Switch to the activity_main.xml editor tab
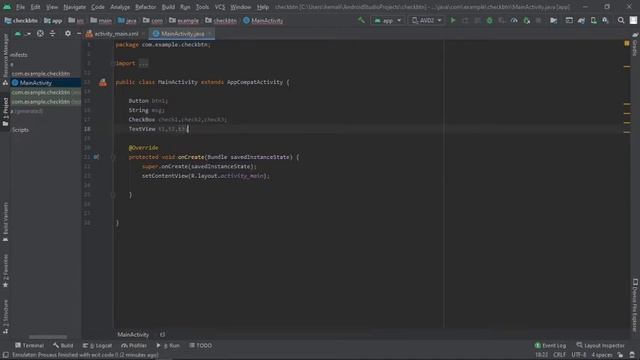The image size is (640, 360). coord(116,34)
